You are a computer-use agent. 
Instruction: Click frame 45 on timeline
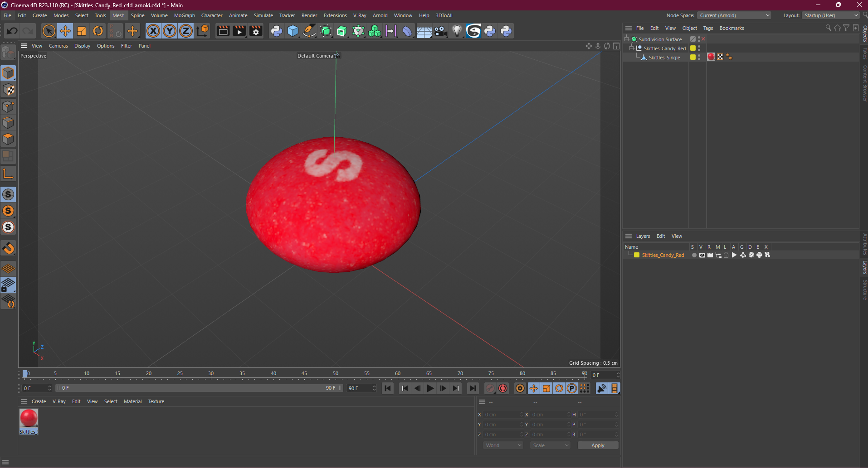coord(304,374)
